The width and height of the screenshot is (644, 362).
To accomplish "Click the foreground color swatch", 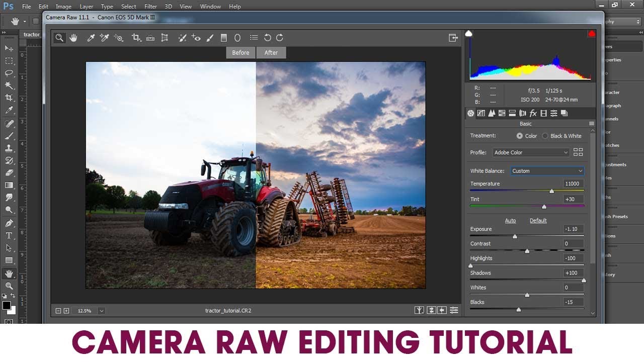I will 7,305.
